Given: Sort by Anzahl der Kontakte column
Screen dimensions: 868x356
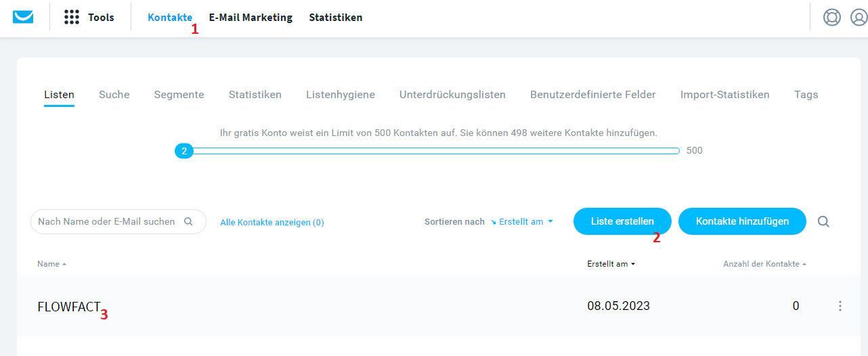Looking at the screenshot, I should (765, 264).
